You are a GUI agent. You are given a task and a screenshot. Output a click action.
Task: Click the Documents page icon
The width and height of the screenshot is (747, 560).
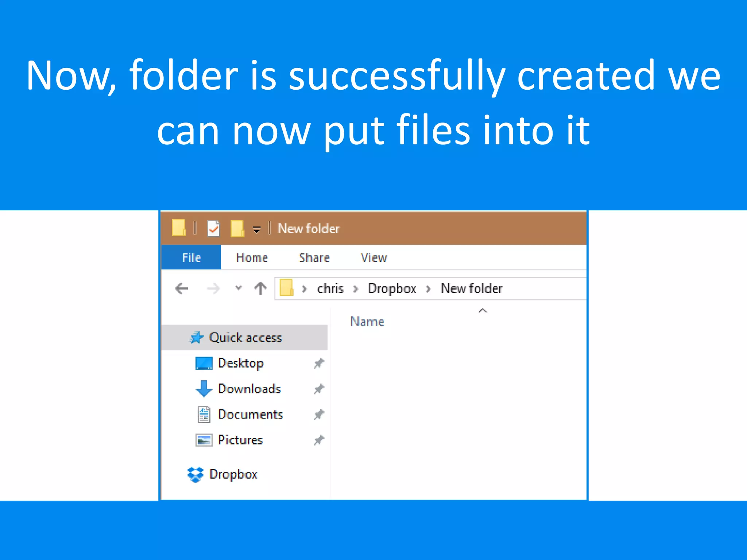[x=204, y=415]
